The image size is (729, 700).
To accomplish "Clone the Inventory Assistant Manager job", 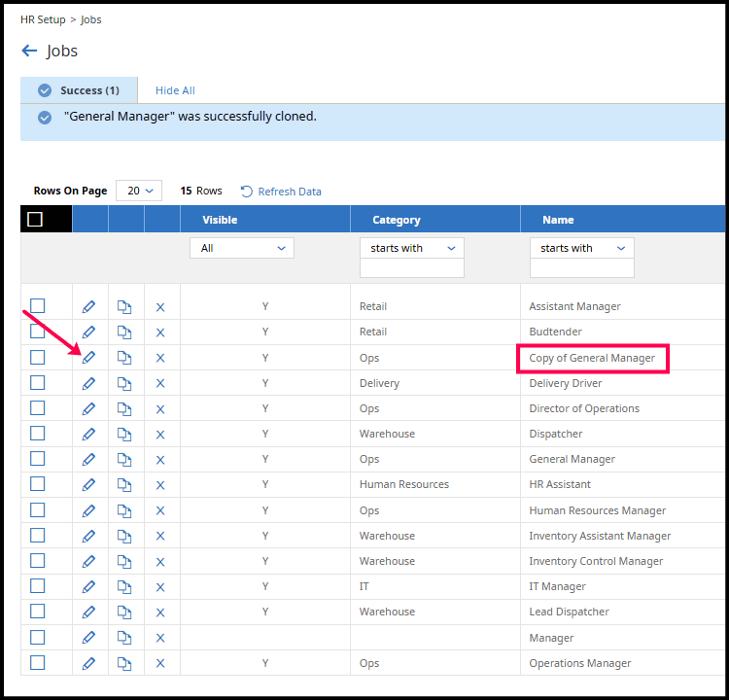I will [124, 536].
